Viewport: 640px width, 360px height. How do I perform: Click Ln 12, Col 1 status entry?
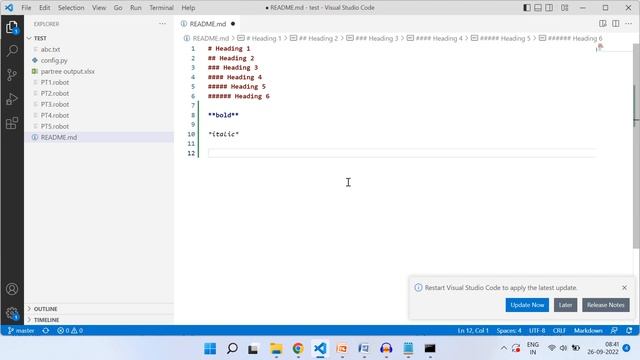tap(473, 331)
